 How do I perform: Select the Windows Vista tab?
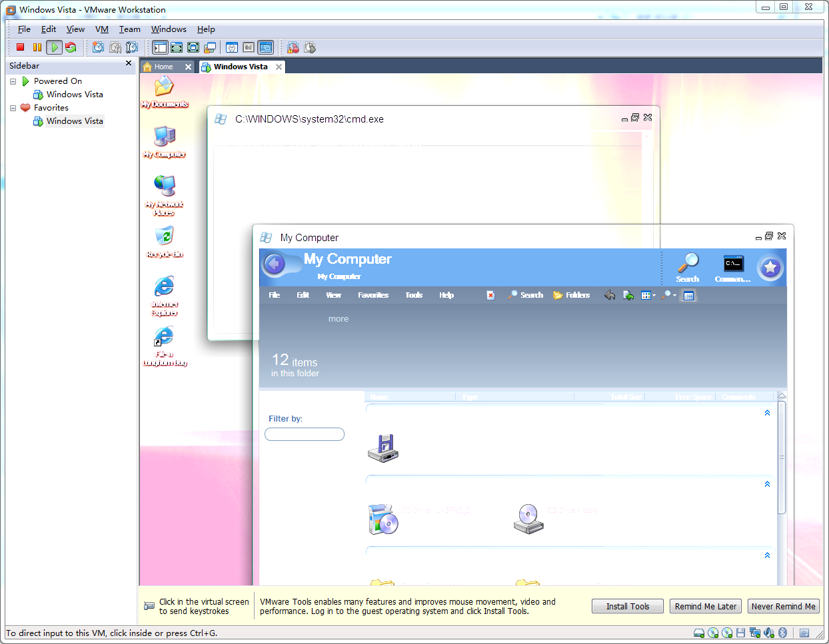[x=241, y=67]
